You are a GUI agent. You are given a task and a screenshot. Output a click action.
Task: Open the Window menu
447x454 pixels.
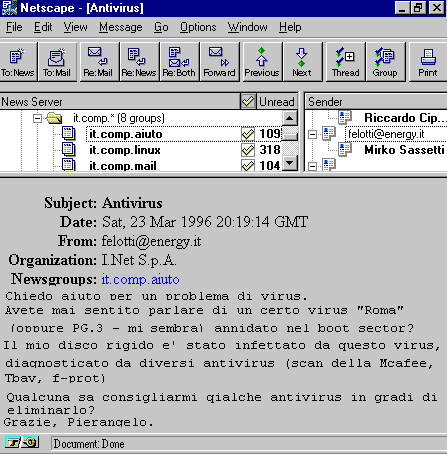pyautogui.click(x=247, y=27)
